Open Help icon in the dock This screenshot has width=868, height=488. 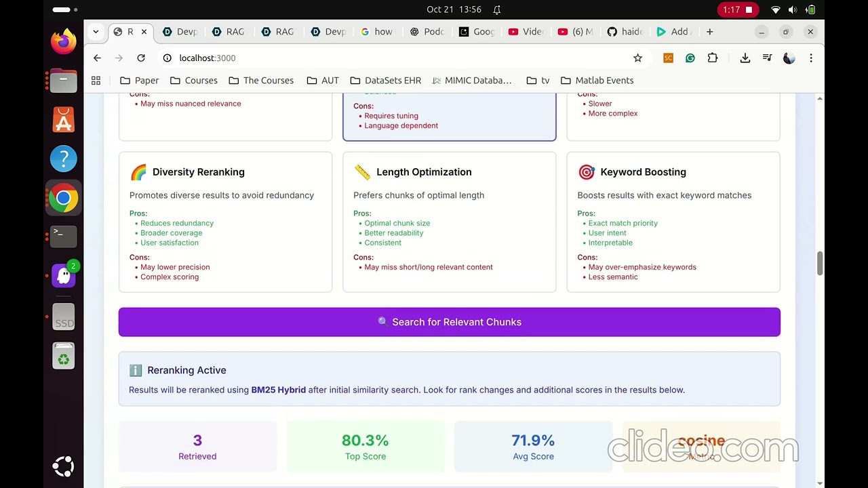64,159
